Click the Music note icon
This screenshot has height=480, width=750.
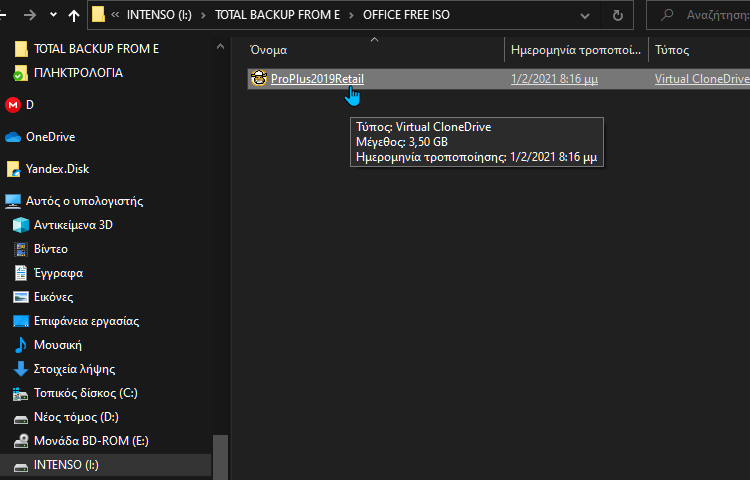coord(21,345)
